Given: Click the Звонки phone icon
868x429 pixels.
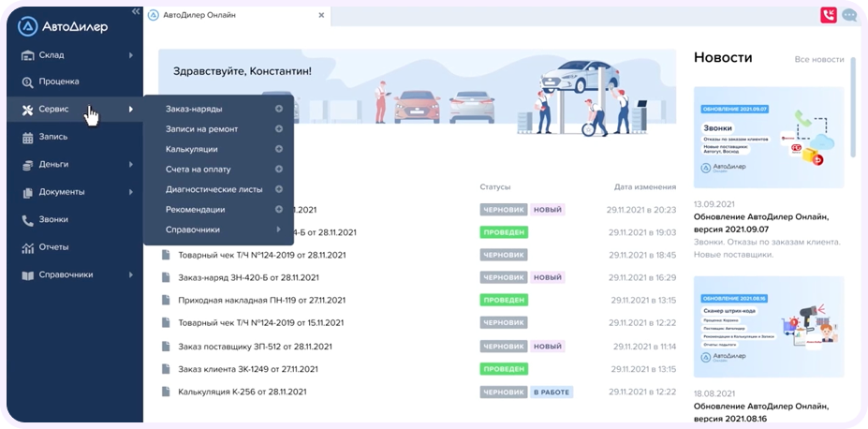Looking at the screenshot, I should (28, 220).
